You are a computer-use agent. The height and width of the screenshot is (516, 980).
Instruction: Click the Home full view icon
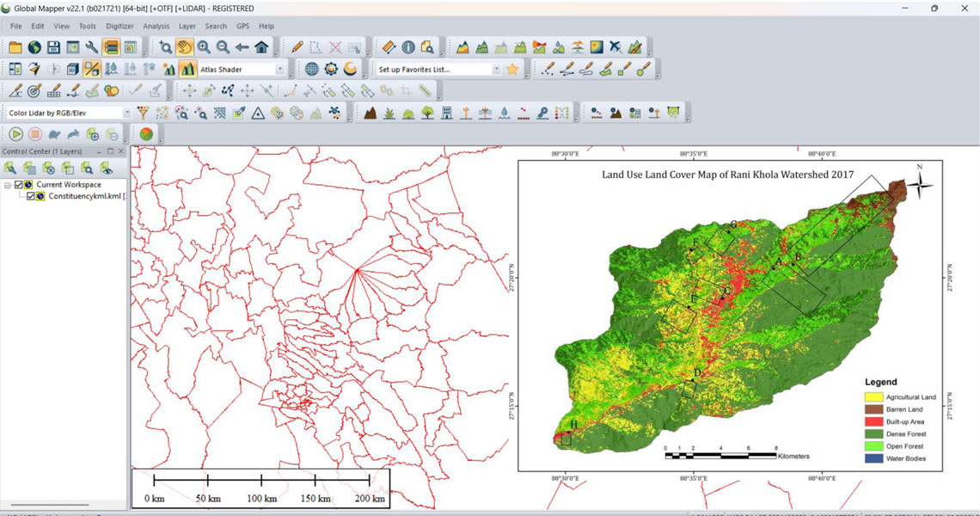tap(261, 47)
